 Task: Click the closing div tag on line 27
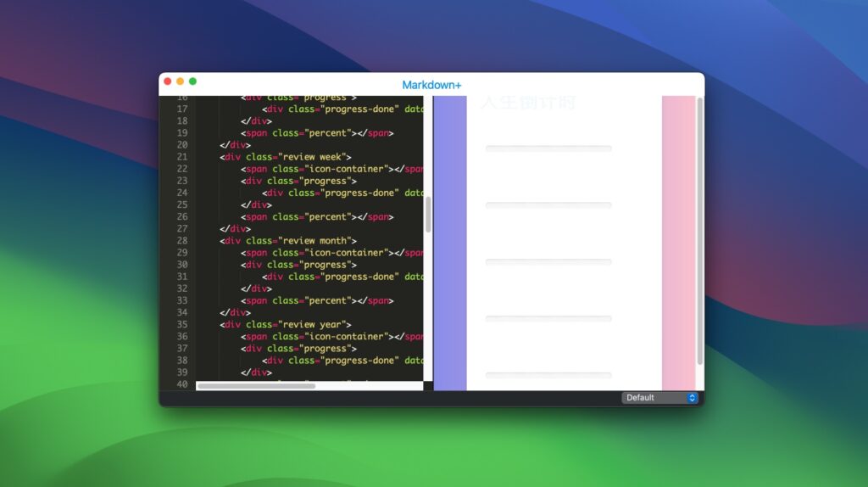click(235, 229)
